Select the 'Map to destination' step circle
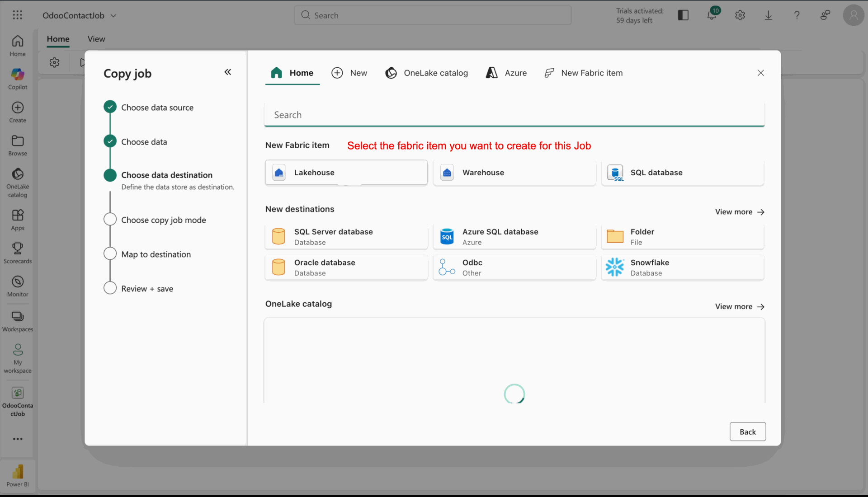 point(110,254)
